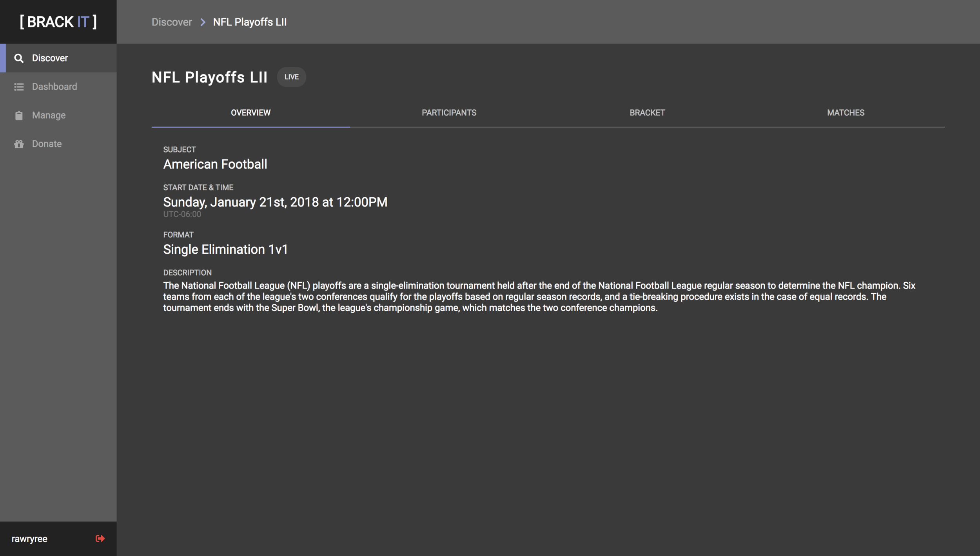The width and height of the screenshot is (980, 556).
Task: Go to Discover via breadcrumb link
Action: [172, 22]
